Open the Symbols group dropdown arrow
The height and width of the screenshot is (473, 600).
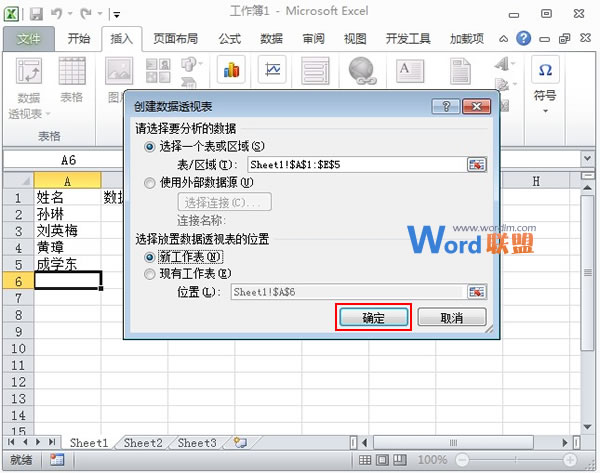[x=546, y=111]
